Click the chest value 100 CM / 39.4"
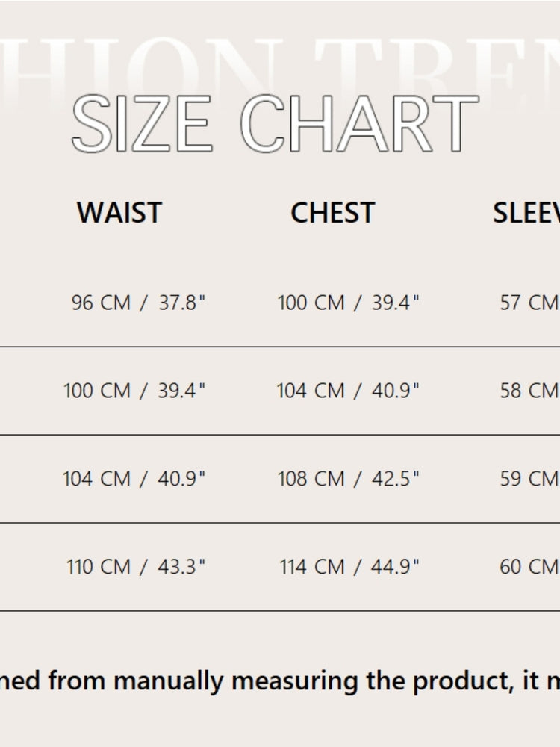This screenshot has height=747, width=560. point(349,303)
